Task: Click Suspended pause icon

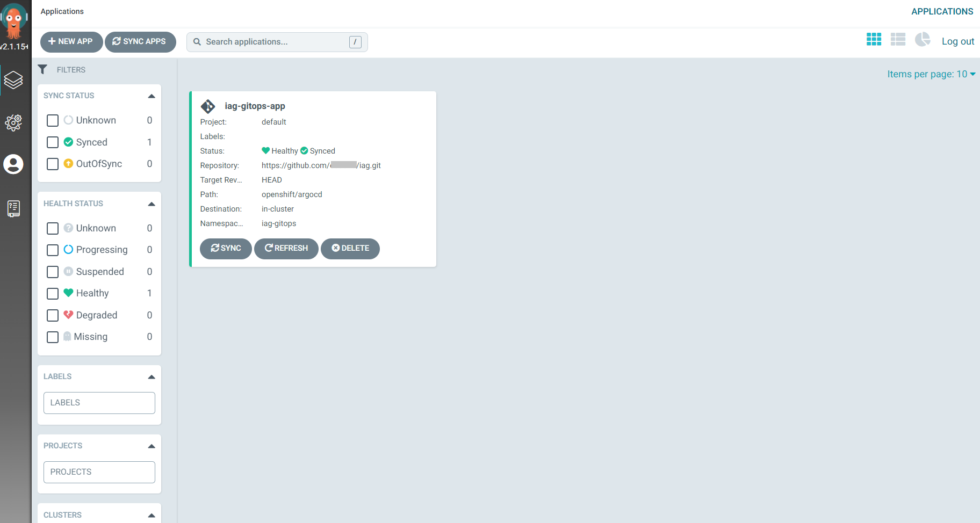Action: 68,271
